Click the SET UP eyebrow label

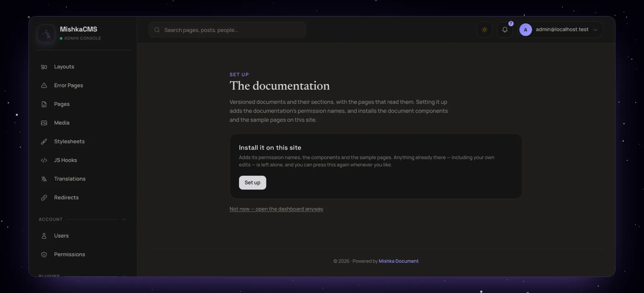(239, 75)
